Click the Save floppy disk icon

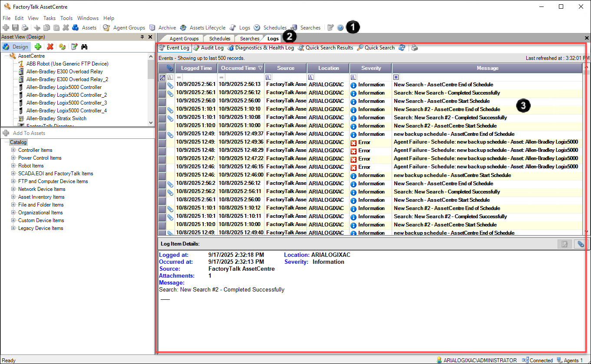[x=15, y=27]
